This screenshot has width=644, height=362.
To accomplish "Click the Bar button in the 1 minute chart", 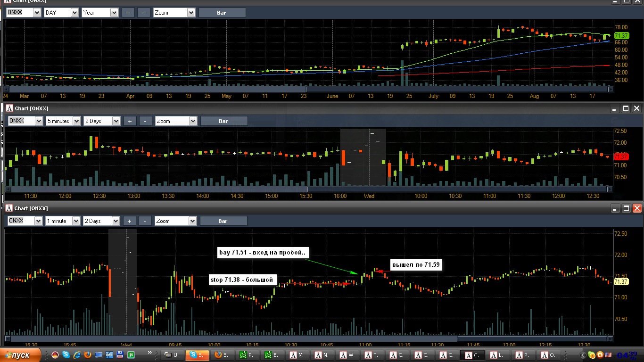I will pos(223,221).
